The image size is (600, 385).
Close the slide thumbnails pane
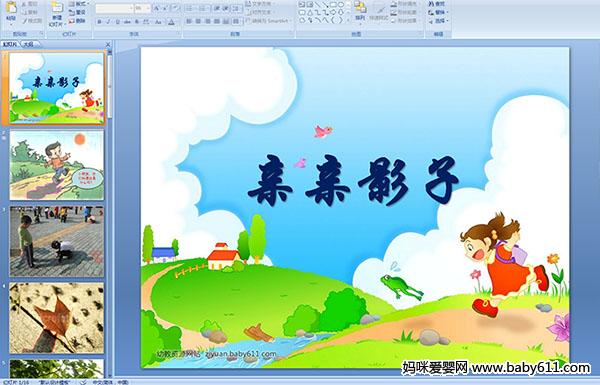[108, 44]
